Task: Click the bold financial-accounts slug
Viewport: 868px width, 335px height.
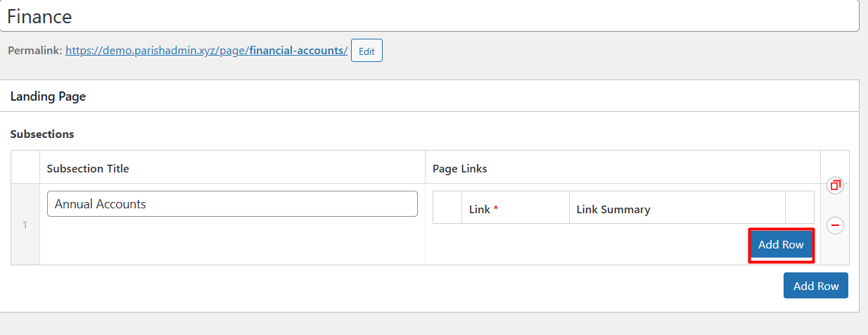Action: (x=296, y=51)
